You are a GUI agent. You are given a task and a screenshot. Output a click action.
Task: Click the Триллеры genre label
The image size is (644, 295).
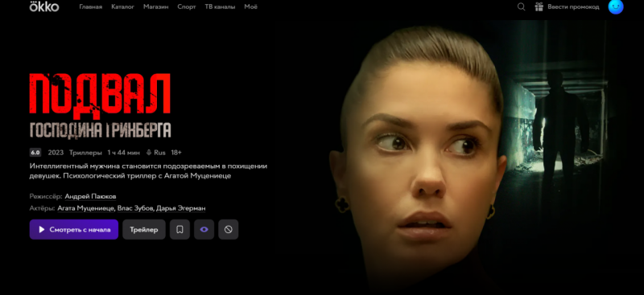point(85,153)
